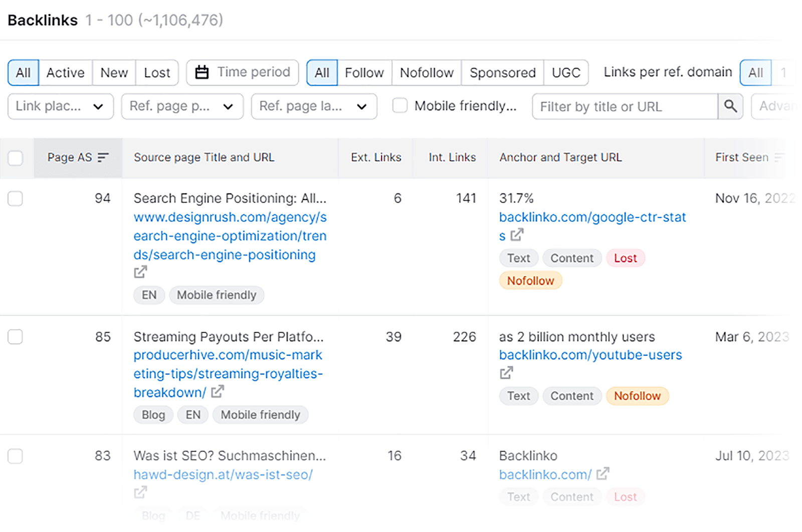This screenshot has width=802, height=532.
Task: Open the backlinko.com/youtube-users link
Action: (x=590, y=355)
